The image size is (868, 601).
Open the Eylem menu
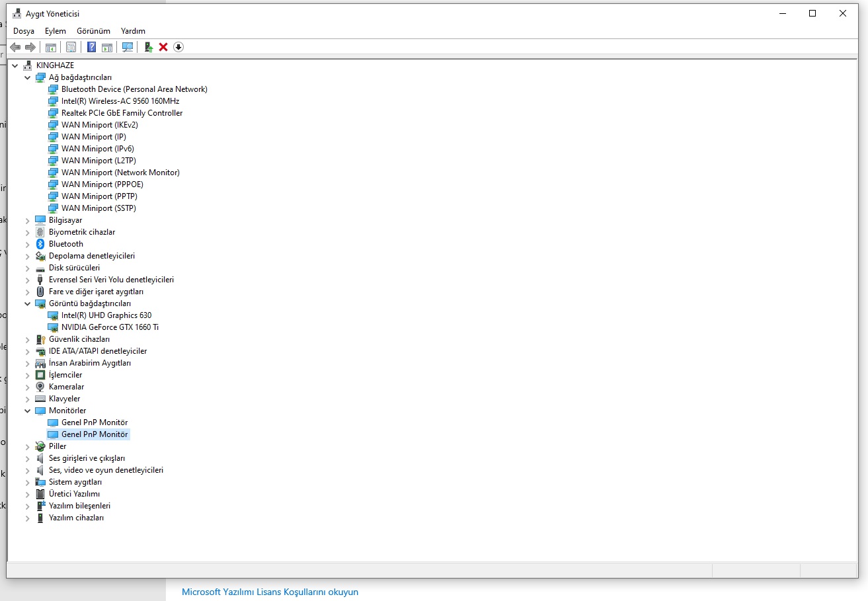56,31
